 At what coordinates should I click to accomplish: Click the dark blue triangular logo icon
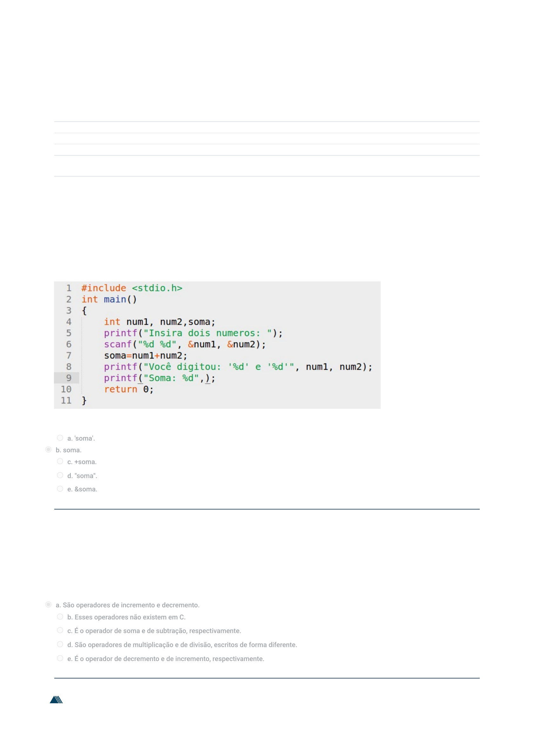click(56, 700)
